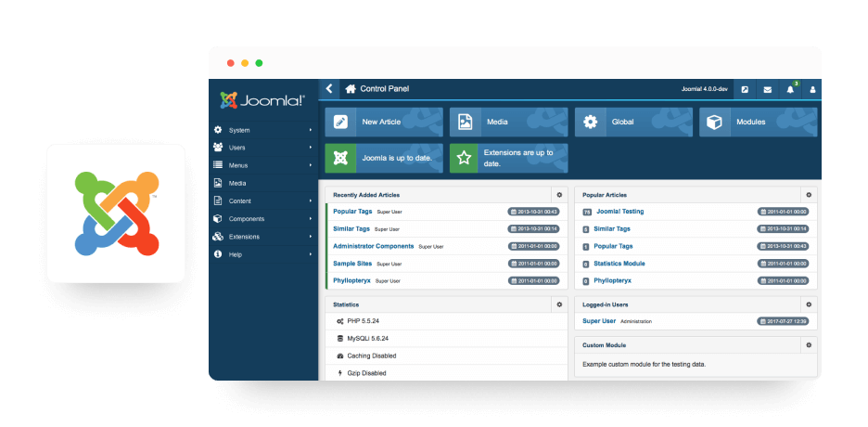Click 'Extensions are up to date.' button
Image resolution: width=868 pixels, height=427 pixels.
pyautogui.click(x=508, y=159)
